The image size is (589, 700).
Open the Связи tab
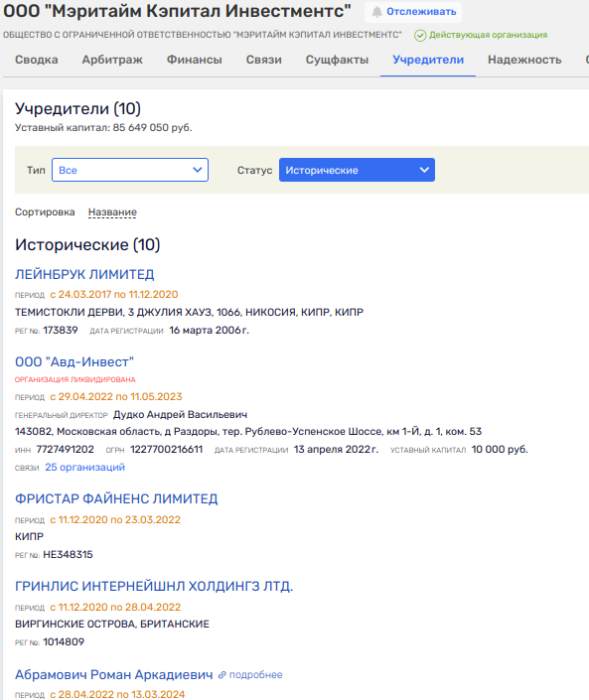pos(264,60)
